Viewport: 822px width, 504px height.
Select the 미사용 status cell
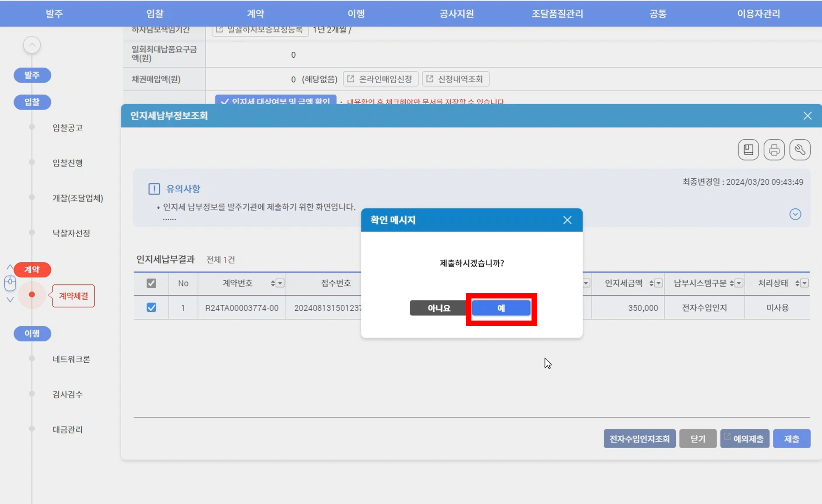pyautogui.click(x=777, y=307)
